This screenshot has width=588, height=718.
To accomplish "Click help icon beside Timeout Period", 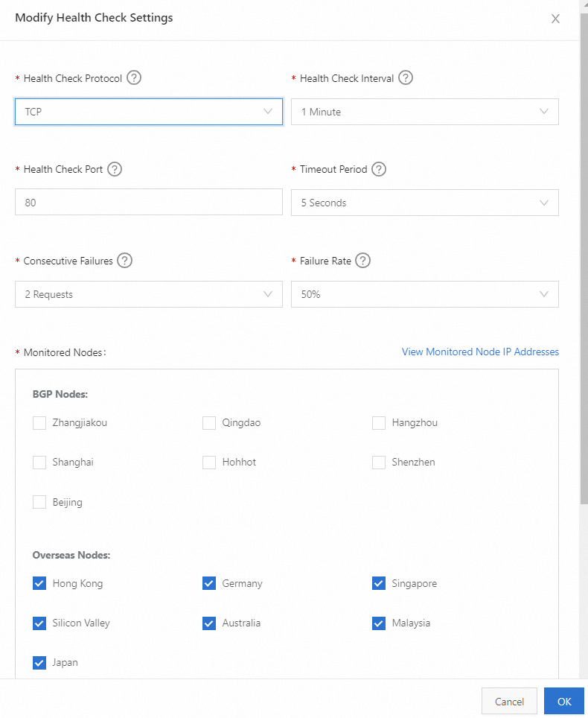I will pos(379,169).
